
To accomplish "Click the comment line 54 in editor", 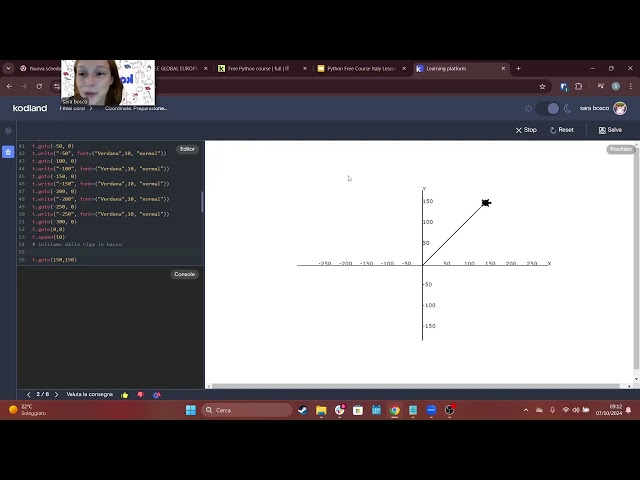I will pos(77,244).
